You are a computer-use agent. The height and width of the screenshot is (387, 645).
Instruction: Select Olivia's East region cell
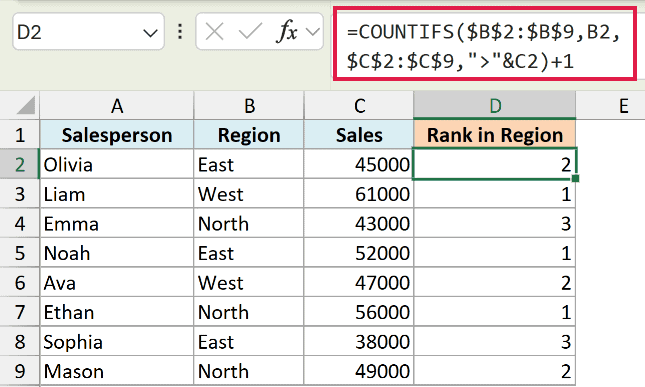tap(249, 164)
